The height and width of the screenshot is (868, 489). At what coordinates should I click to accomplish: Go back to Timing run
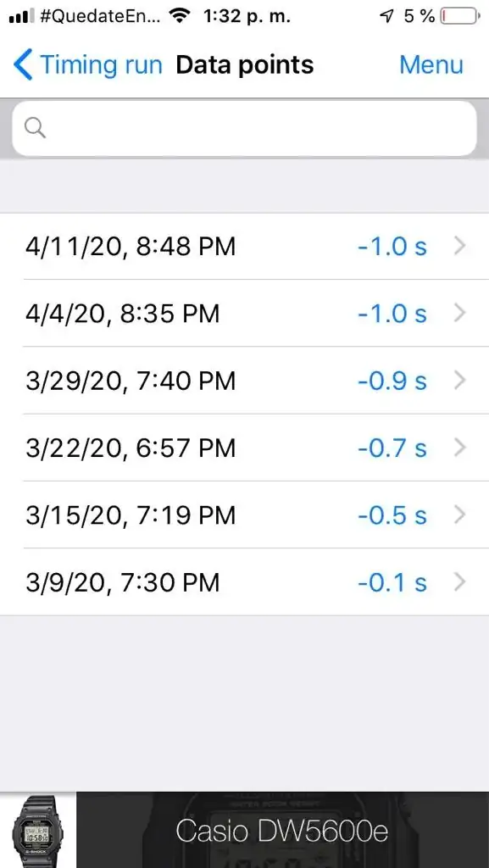point(88,64)
